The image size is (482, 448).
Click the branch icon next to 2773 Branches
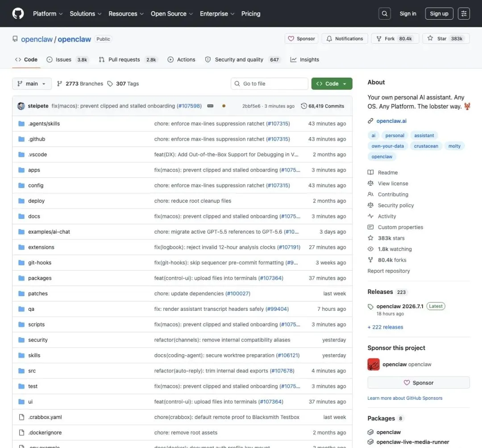pos(60,84)
